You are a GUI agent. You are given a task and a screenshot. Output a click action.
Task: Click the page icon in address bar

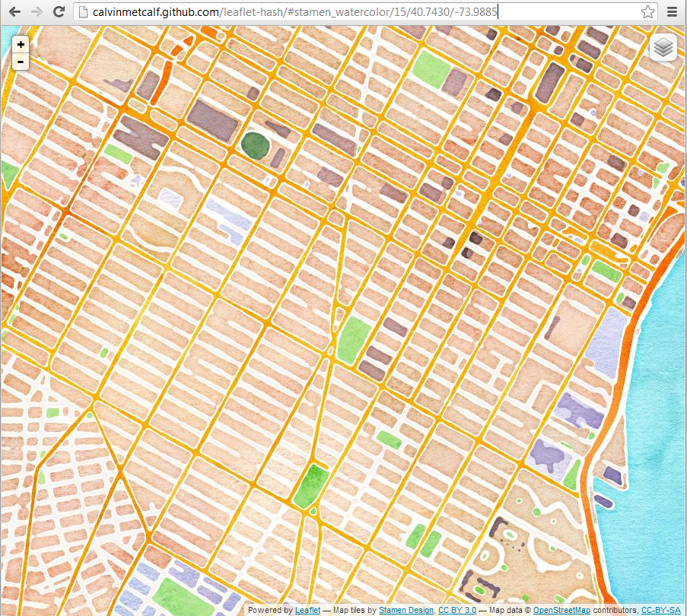pyautogui.click(x=83, y=12)
